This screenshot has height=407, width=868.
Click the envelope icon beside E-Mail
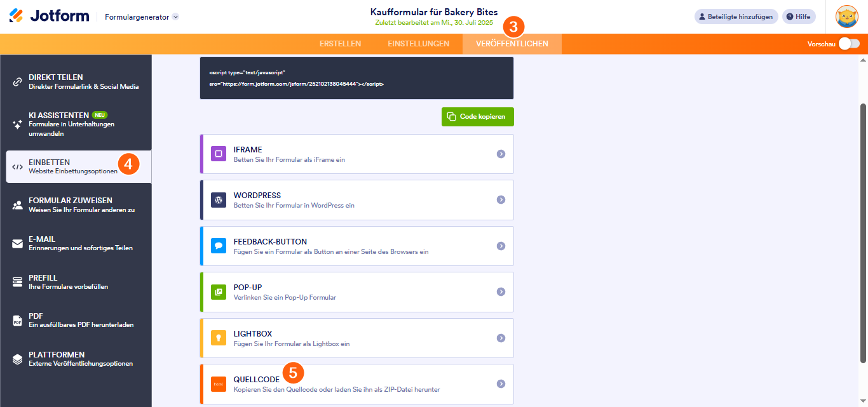click(18, 244)
